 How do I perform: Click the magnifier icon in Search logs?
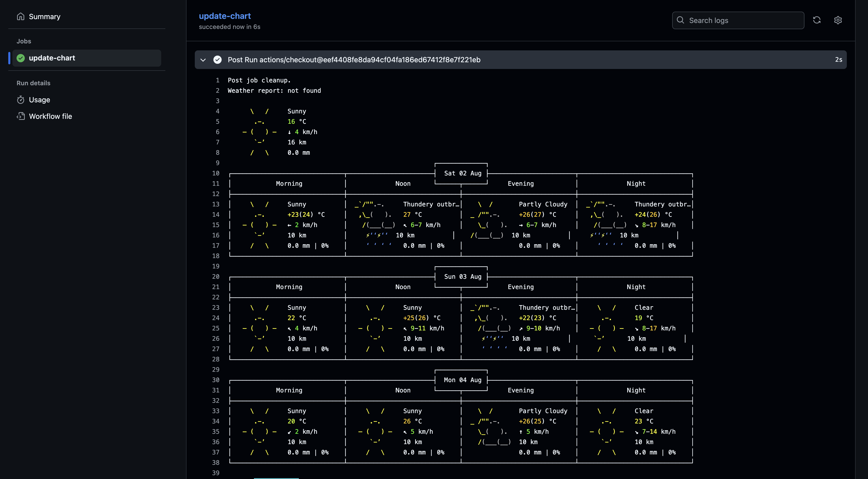pos(680,20)
